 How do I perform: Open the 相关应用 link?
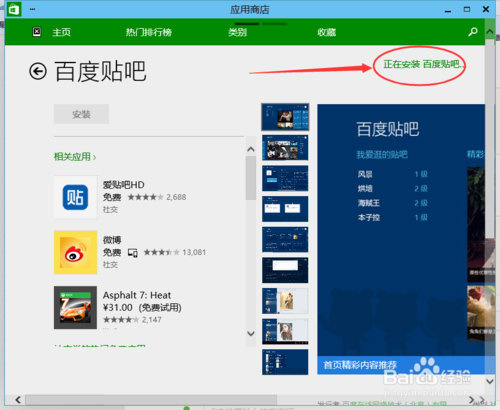(75, 157)
